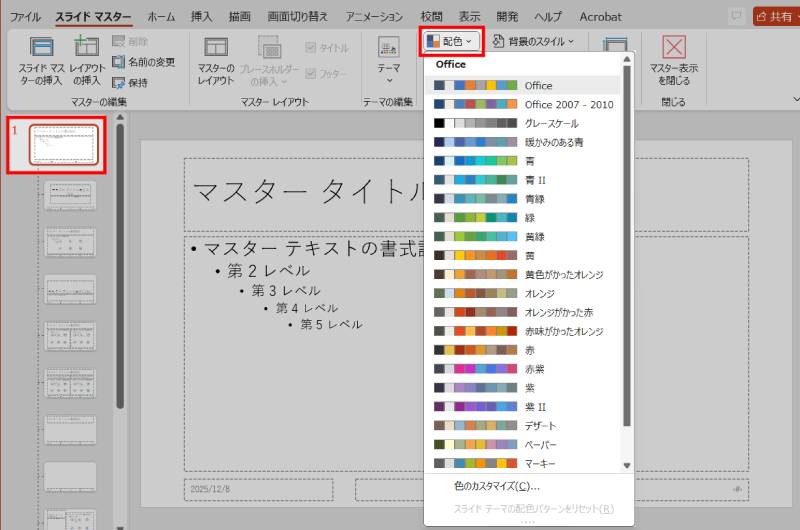
Task: Choose the 黄色がかったオレンジ color scheme
Action: 522,274
